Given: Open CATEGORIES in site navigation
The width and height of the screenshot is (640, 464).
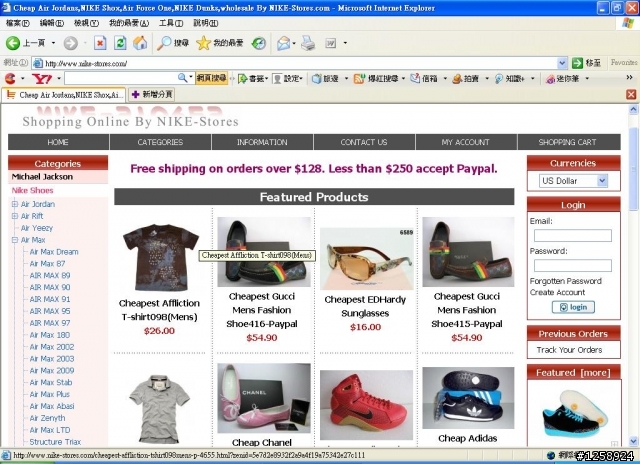Looking at the screenshot, I should tap(160, 142).
